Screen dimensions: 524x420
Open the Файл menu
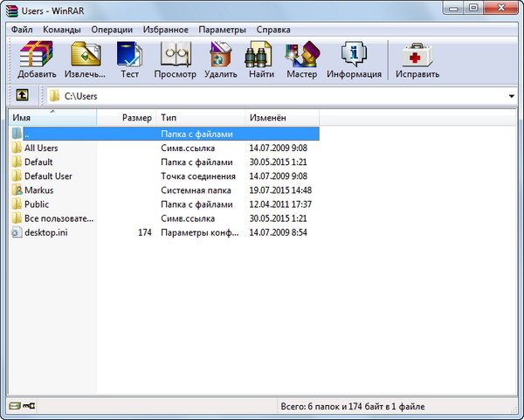pyautogui.click(x=23, y=29)
